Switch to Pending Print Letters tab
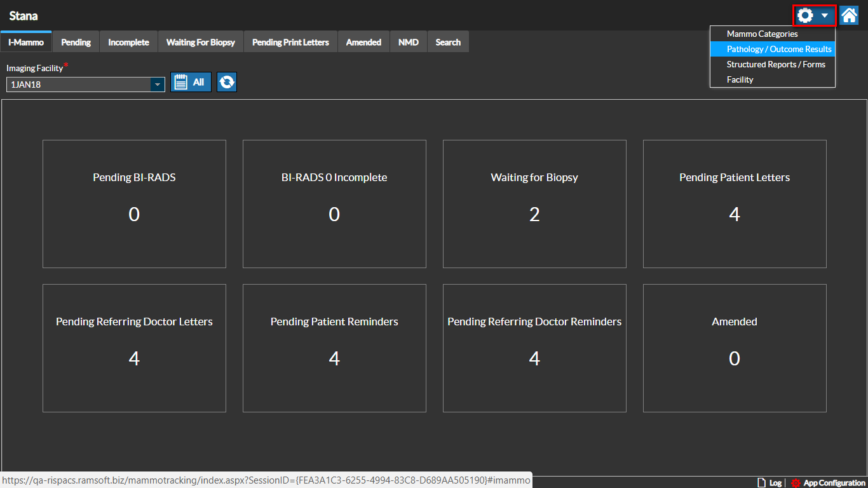The width and height of the screenshot is (868, 488). 290,42
